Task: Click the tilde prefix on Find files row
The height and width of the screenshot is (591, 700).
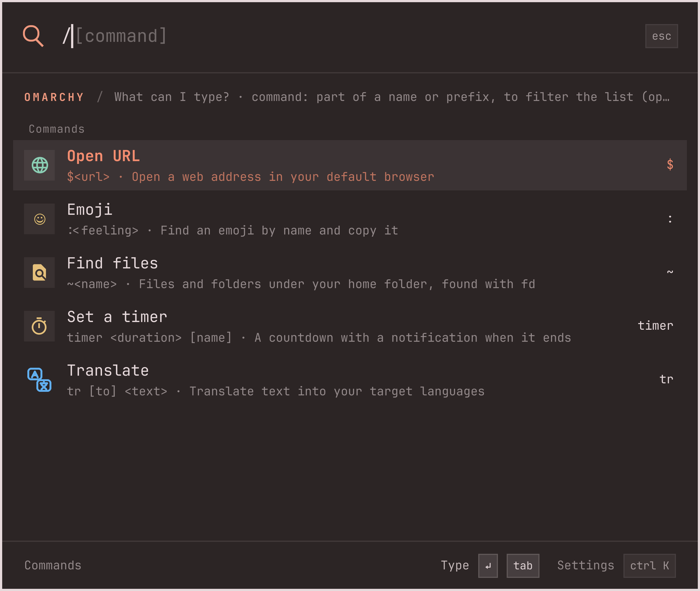Action: pos(670,271)
